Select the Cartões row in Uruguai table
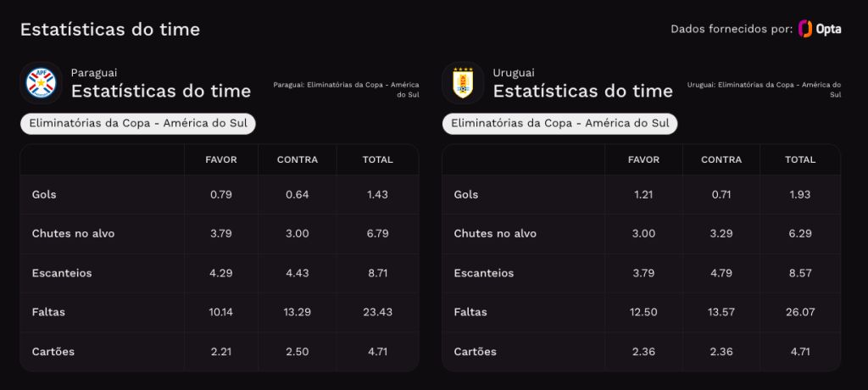Screen dimensions: 868x390 641,352
